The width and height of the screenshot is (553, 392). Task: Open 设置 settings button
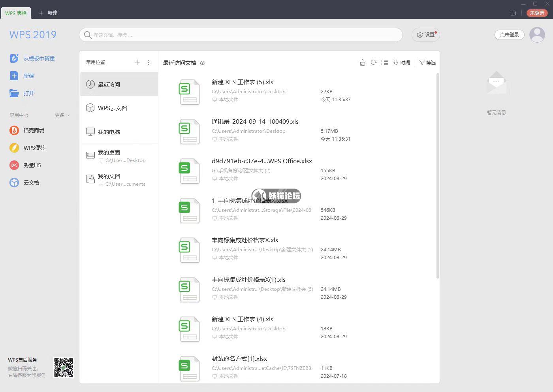tap(426, 35)
